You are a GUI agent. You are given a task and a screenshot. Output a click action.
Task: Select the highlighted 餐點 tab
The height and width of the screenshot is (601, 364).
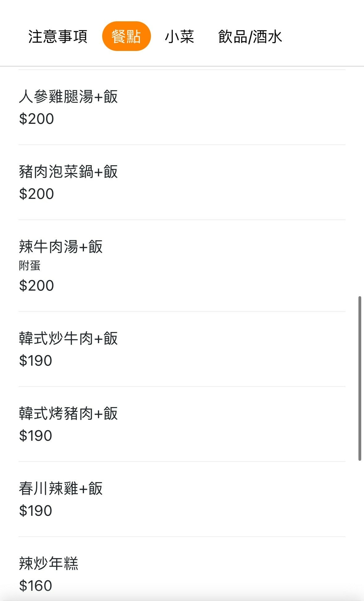coord(126,36)
